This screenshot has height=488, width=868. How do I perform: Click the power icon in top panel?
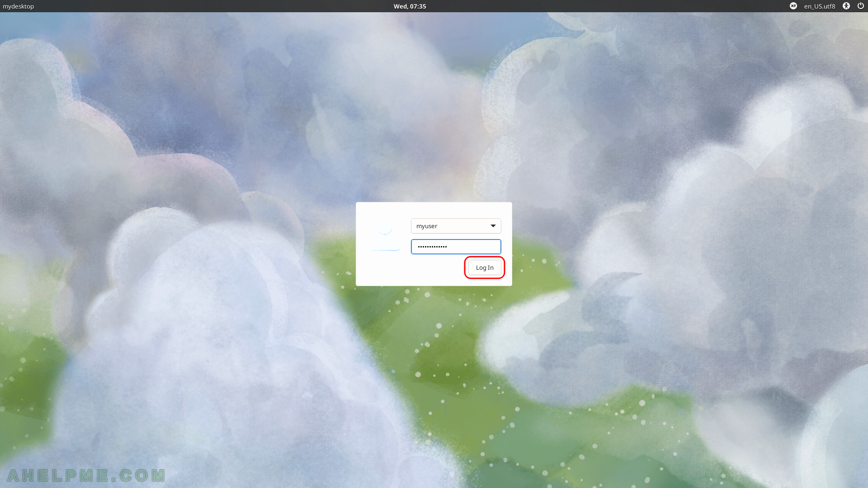[x=861, y=6]
